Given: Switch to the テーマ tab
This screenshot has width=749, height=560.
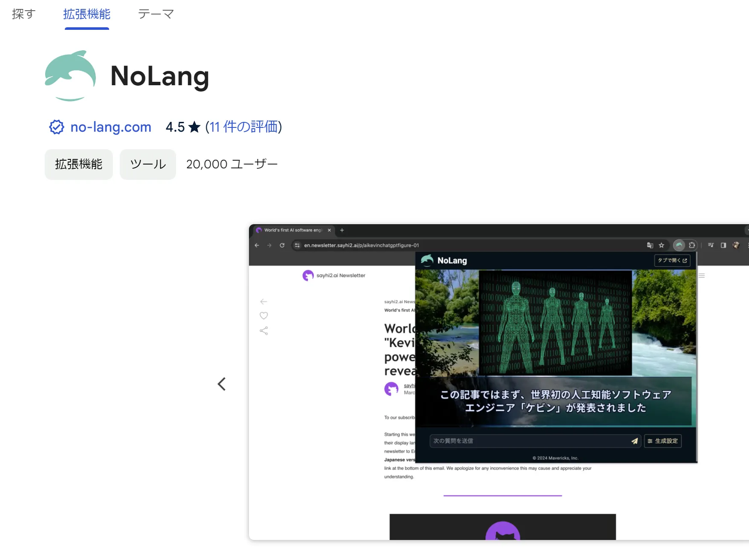Looking at the screenshot, I should point(156,14).
